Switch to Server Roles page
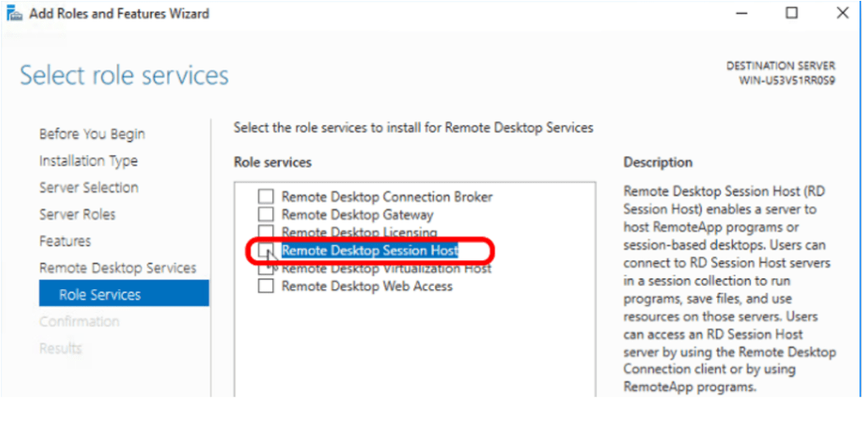The width and height of the screenshot is (868, 429). 77,214
